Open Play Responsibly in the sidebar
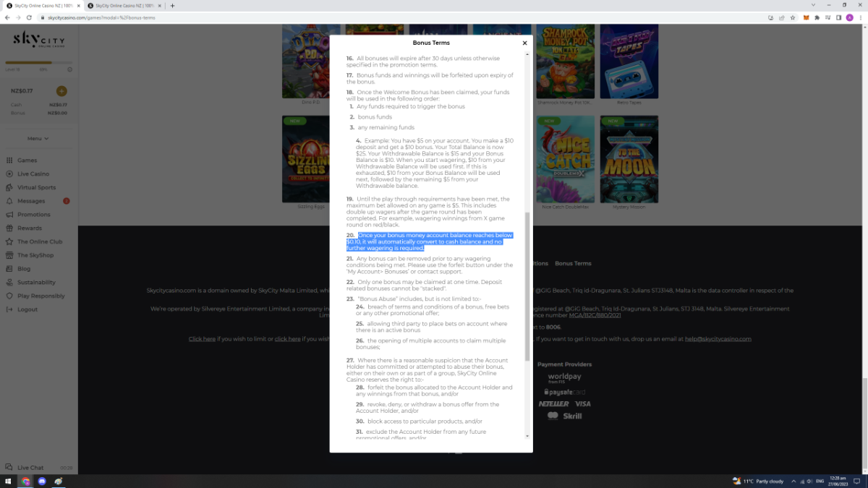 [x=40, y=296]
